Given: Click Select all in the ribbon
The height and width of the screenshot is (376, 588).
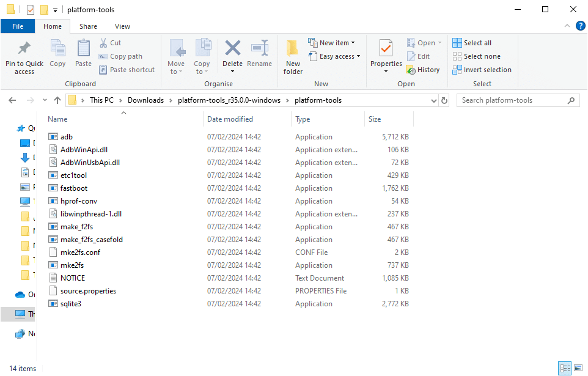Looking at the screenshot, I should coord(472,43).
